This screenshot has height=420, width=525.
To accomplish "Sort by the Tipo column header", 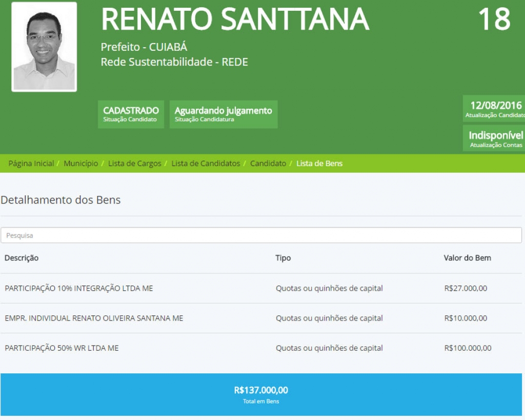I will pyautogui.click(x=283, y=258).
